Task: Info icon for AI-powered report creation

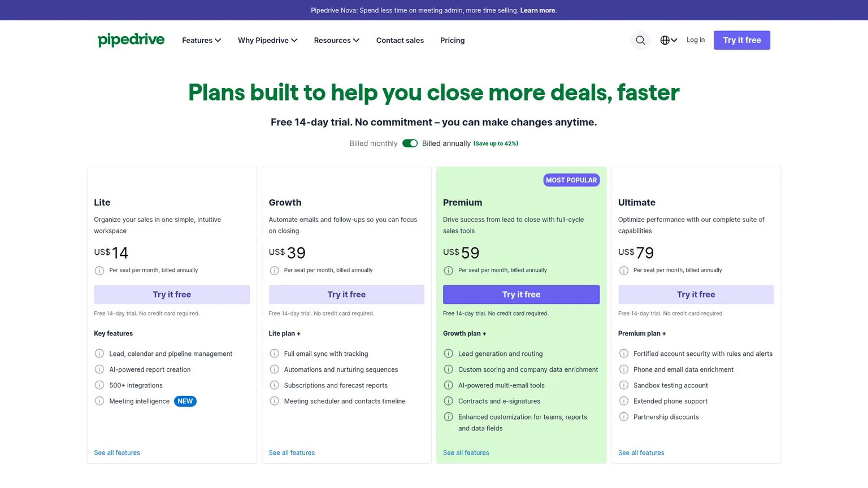Action: click(x=99, y=369)
